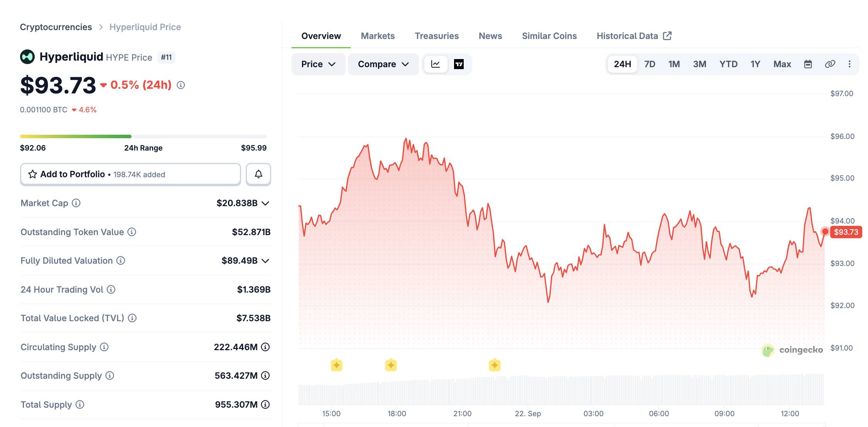
Task: Open Fully Diluted Valuation info icon
Action: [x=121, y=261]
